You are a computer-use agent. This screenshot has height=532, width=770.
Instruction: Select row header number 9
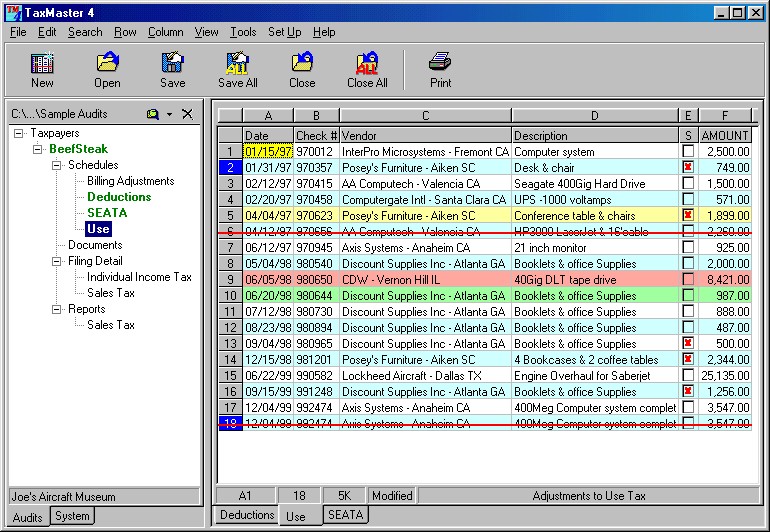230,280
